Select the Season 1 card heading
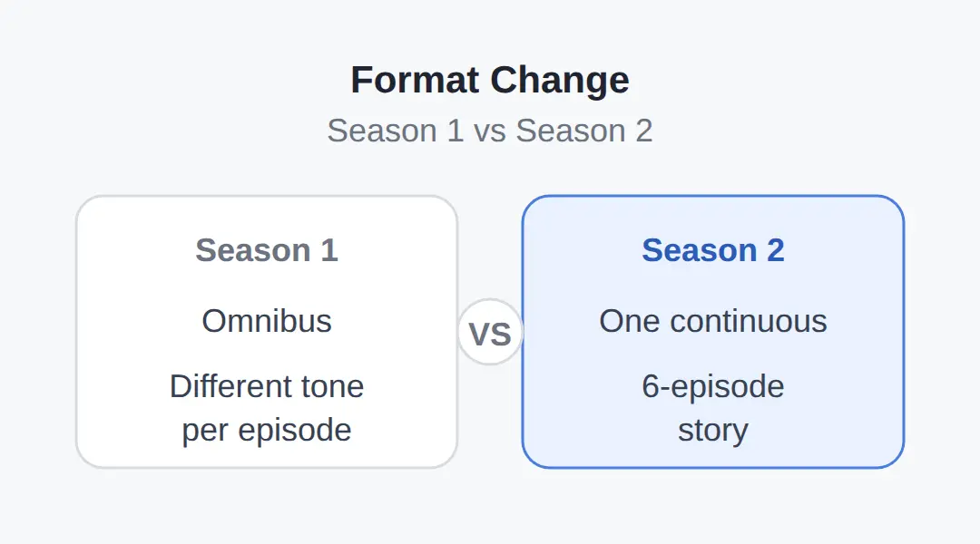The width and height of the screenshot is (980, 544). click(x=267, y=250)
